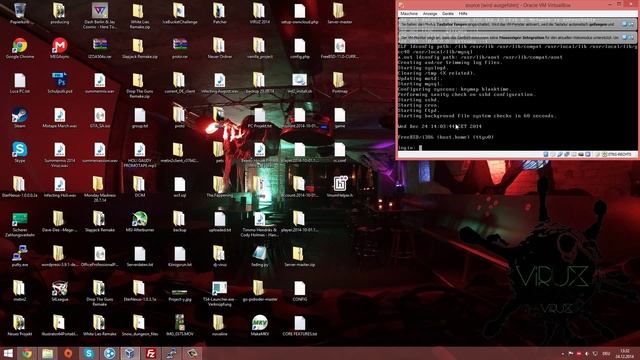Select the Neues Projekt folder

(x=20, y=326)
